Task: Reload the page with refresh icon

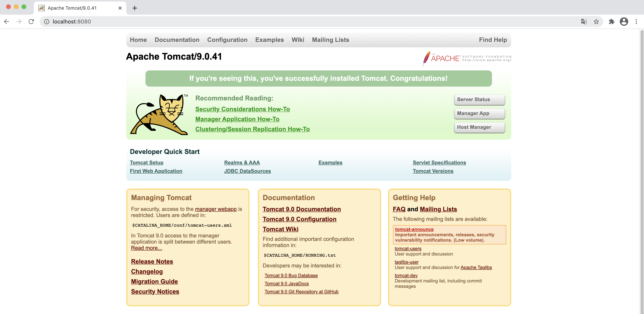Action: coord(31,22)
